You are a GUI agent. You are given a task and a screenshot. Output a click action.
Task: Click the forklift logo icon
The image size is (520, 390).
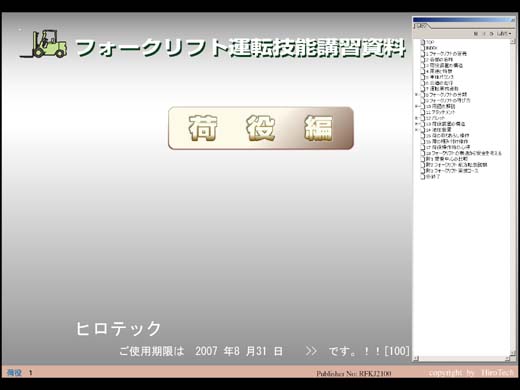(x=44, y=44)
